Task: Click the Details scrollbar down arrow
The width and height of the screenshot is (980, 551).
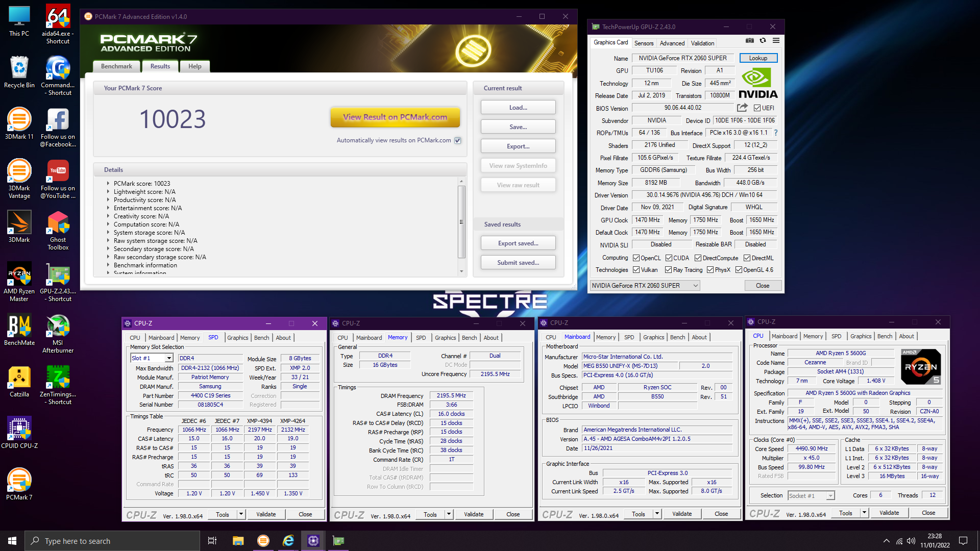Action: (461, 271)
